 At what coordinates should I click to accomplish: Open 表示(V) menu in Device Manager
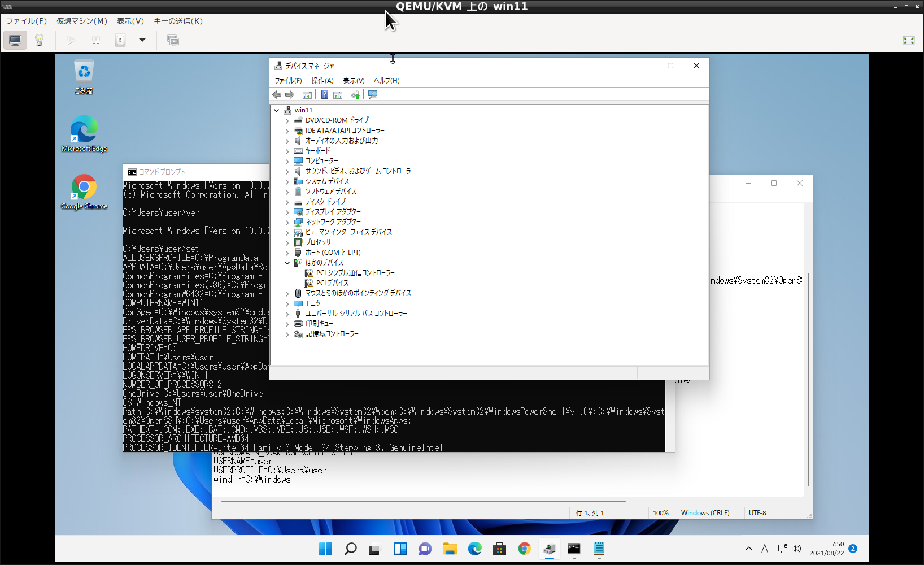tap(354, 81)
